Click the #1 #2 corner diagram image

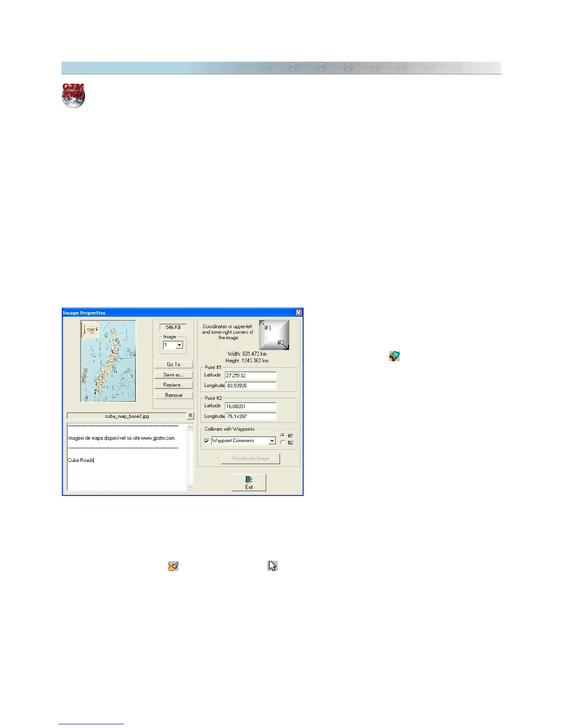tap(274, 335)
